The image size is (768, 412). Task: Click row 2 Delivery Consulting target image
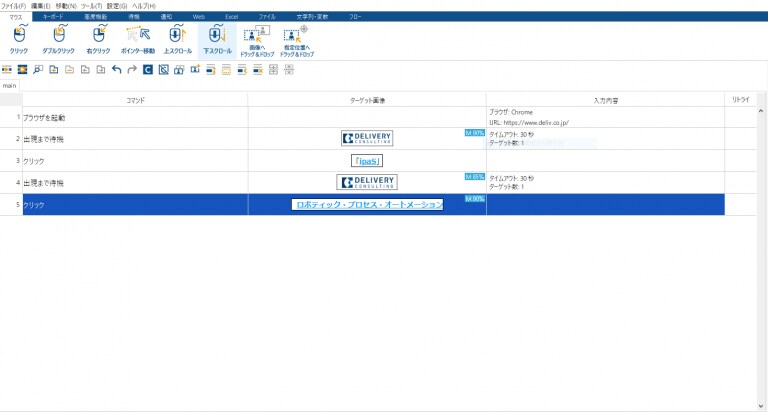click(x=367, y=138)
